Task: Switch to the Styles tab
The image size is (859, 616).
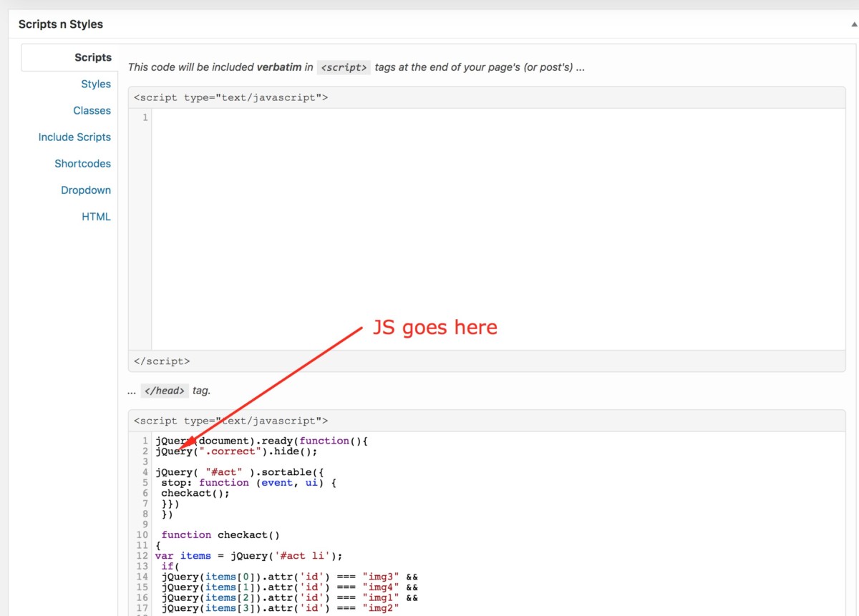Action: click(96, 84)
